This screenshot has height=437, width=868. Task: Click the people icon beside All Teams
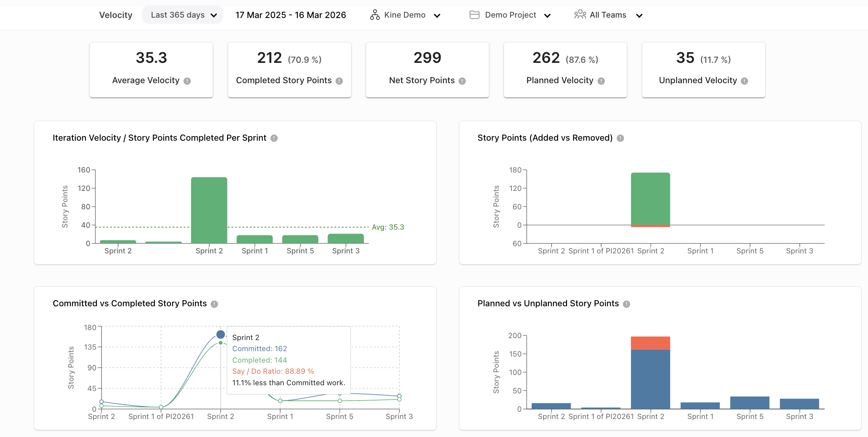point(580,15)
